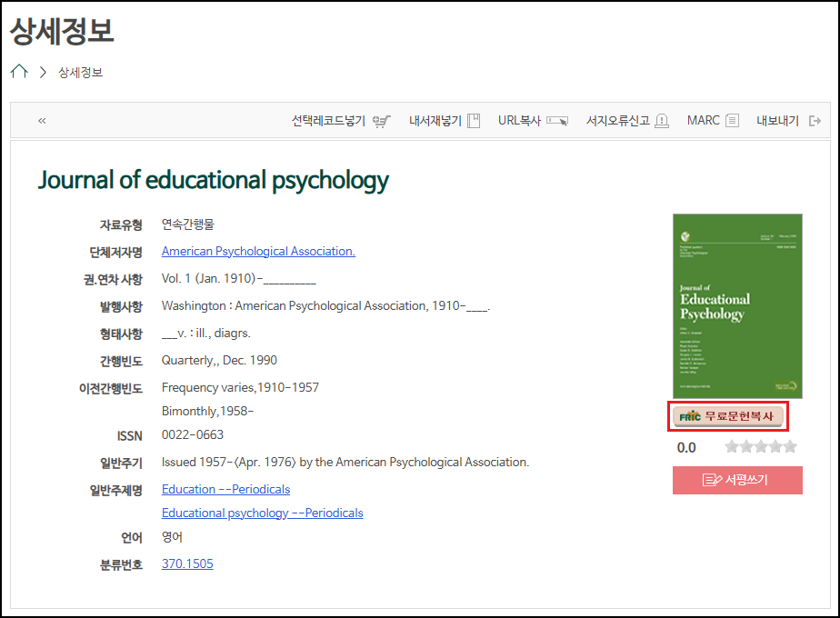The height and width of the screenshot is (618, 840).
Task: Click the language value 영어
Action: (x=172, y=536)
